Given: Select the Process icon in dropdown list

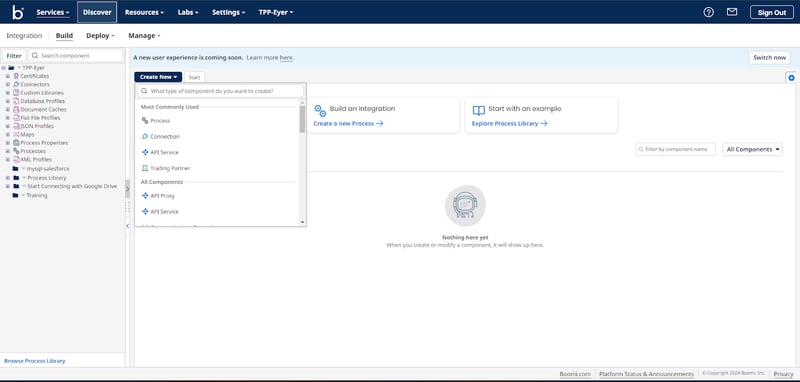Looking at the screenshot, I should [x=145, y=121].
